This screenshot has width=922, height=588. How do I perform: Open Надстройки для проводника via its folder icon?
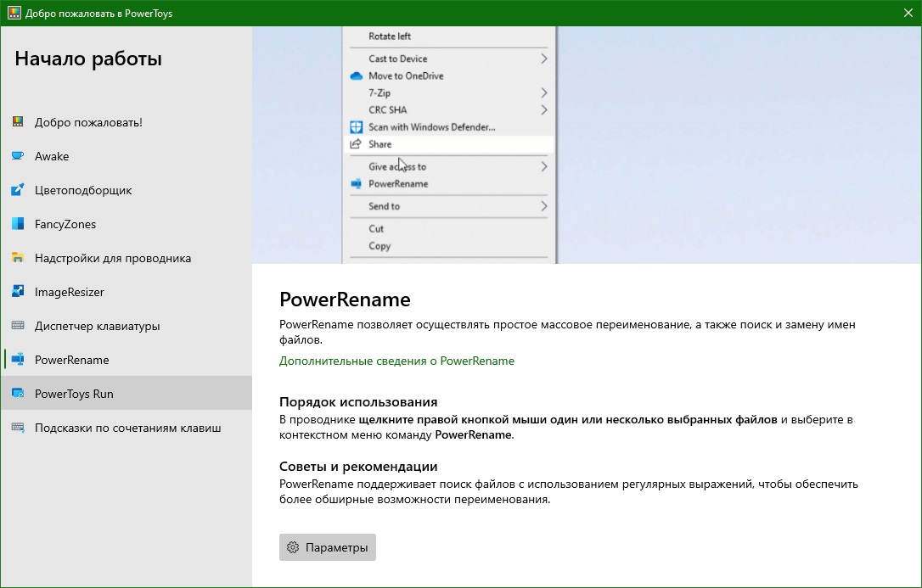click(x=19, y=258)
